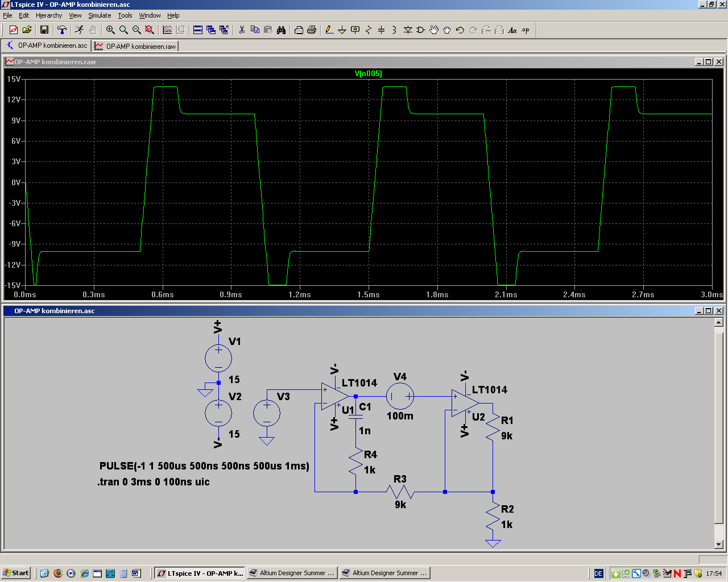Click the Print printer icon
The height and width of the screenshot is (582, 728).
click(x=312, y=30)
